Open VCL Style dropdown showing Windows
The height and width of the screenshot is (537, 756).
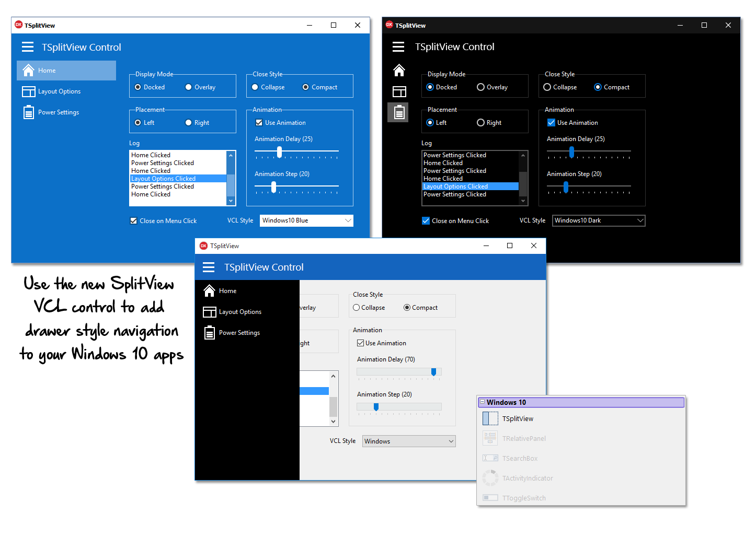coord(409,441)
